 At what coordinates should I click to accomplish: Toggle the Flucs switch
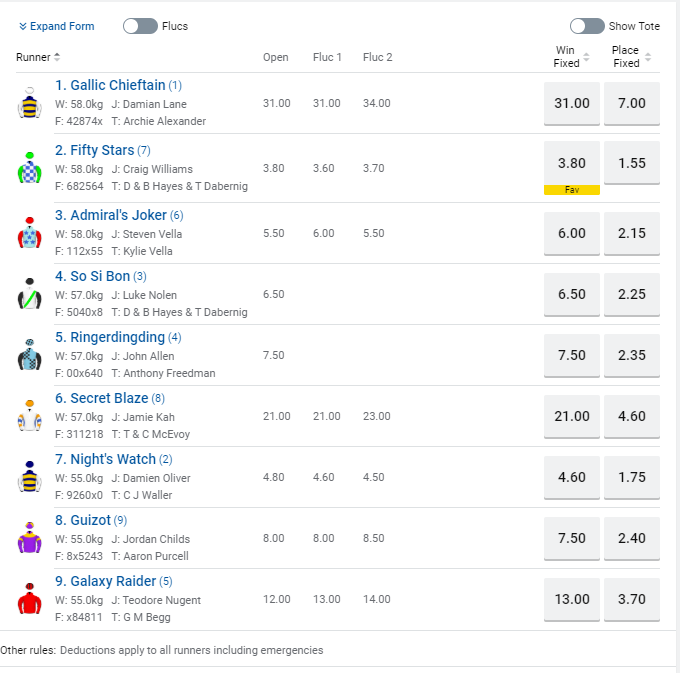click(x=140, y=26)
